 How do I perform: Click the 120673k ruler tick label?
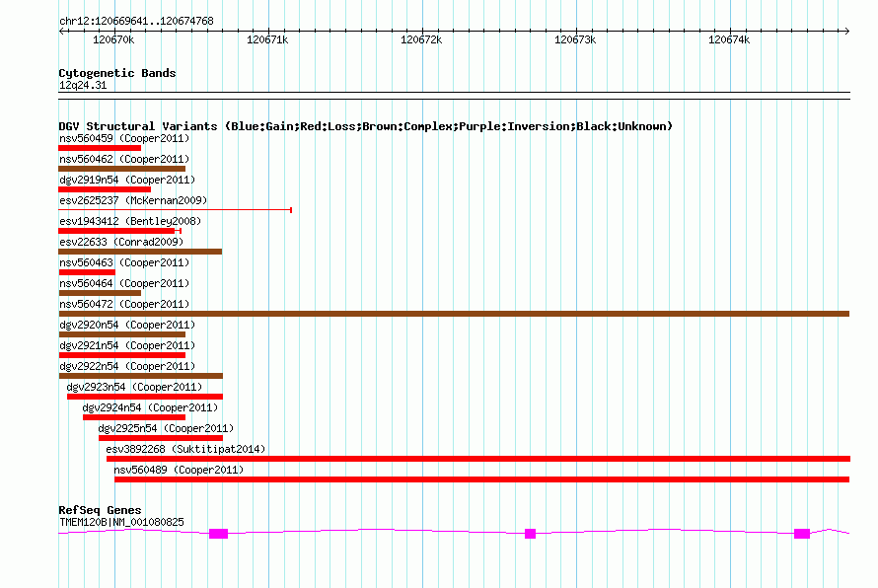(575, 39)
